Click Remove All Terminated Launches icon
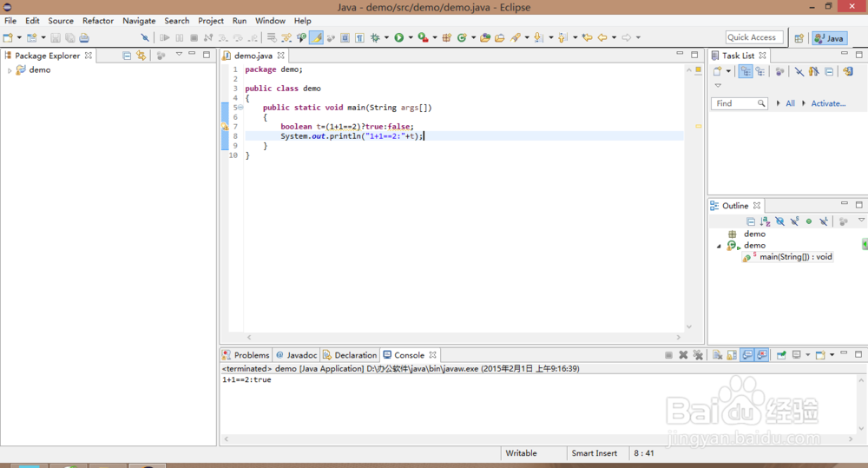The image size is (868, 468). coord(698,355)
